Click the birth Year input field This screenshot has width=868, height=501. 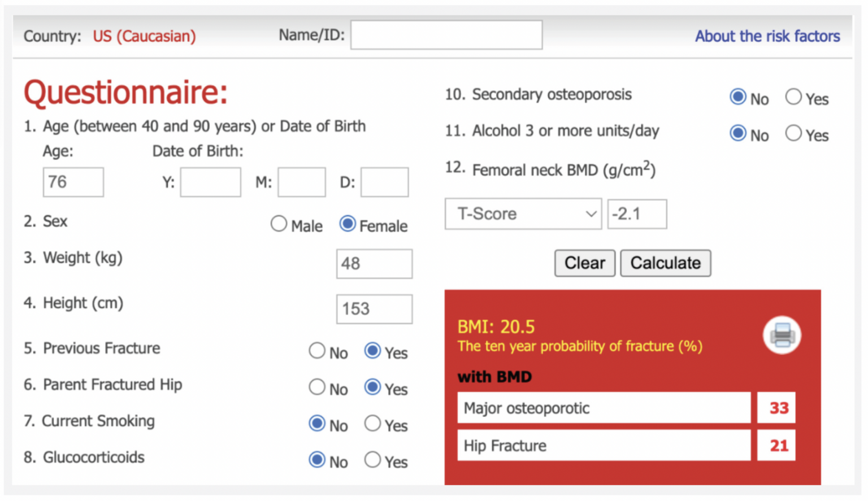(210, 182)
